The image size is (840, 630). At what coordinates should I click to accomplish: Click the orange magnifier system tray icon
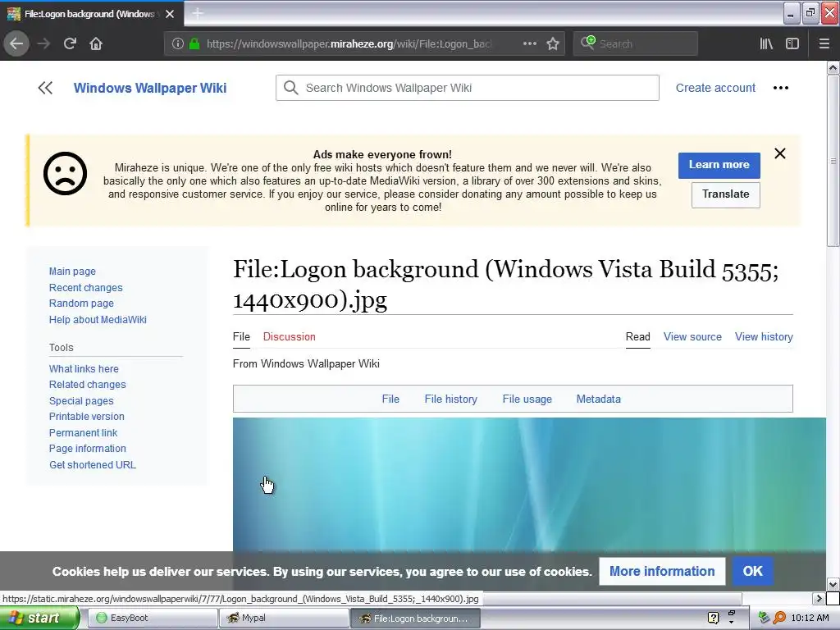(779, 619)
